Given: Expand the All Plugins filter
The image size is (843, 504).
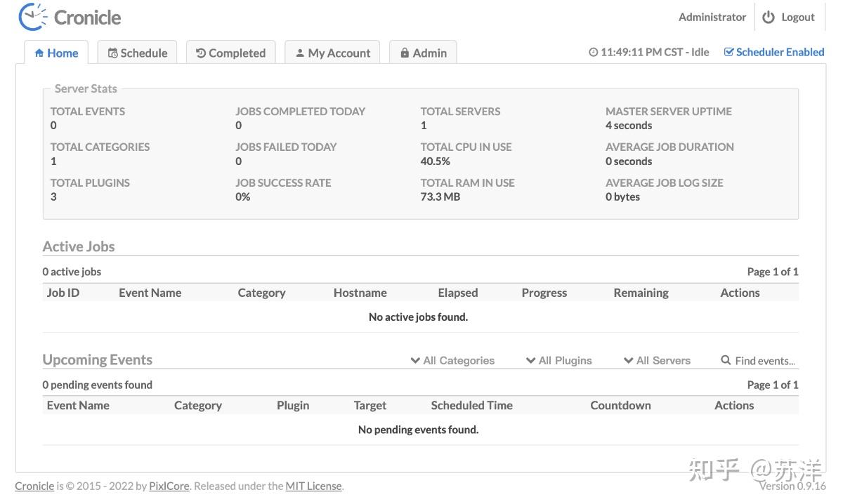Looking at the screenshot, I should click(x=559, y=360).
